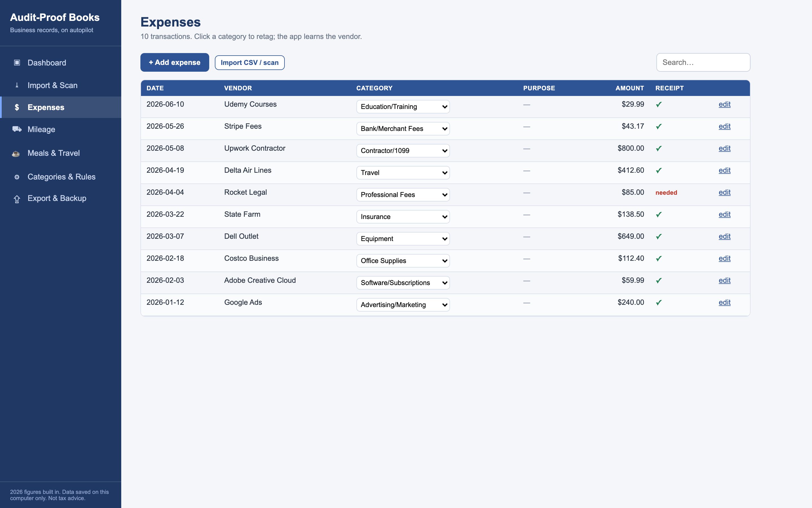Click the Categories & Rules gear icon
This screenshot has height=508, width=812.
(x=17, y=177)
